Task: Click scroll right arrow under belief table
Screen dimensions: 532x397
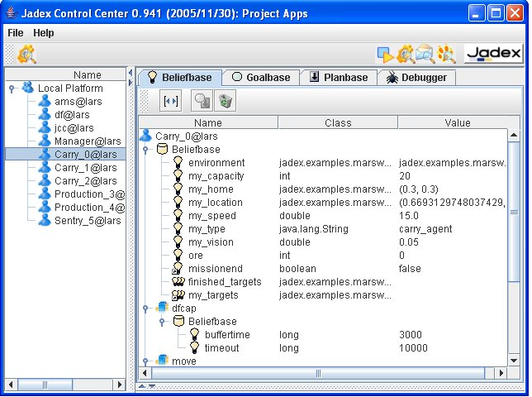Action: pyautogui.click(x=501, y=373)
